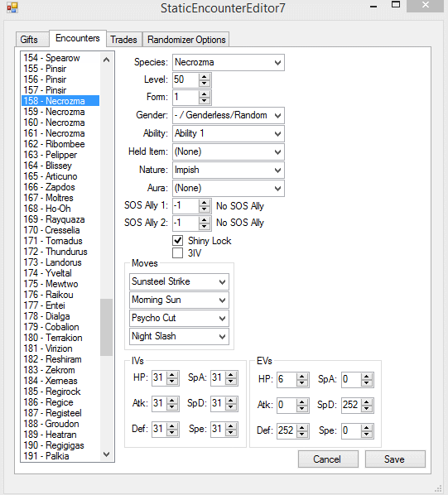Select list entry 159 - Necrozma
Image resolution: width=448 pixels, height=495 pixels.
click(60, 112)
